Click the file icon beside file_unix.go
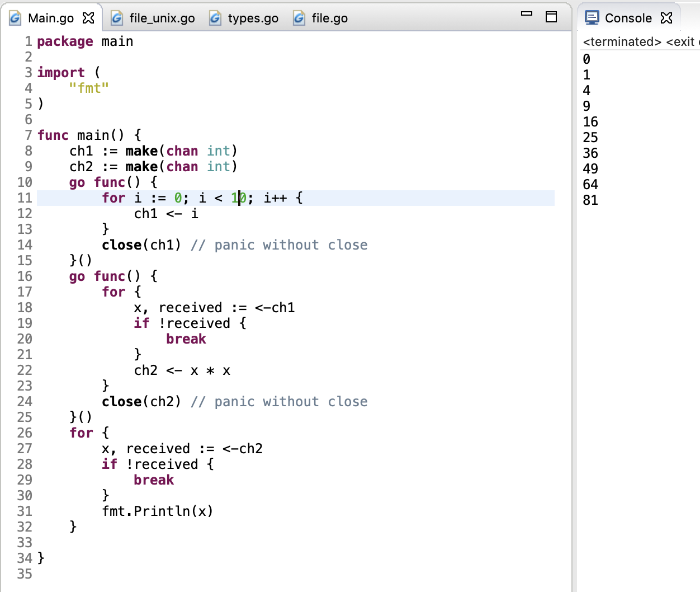 click(x=117, y=18)
